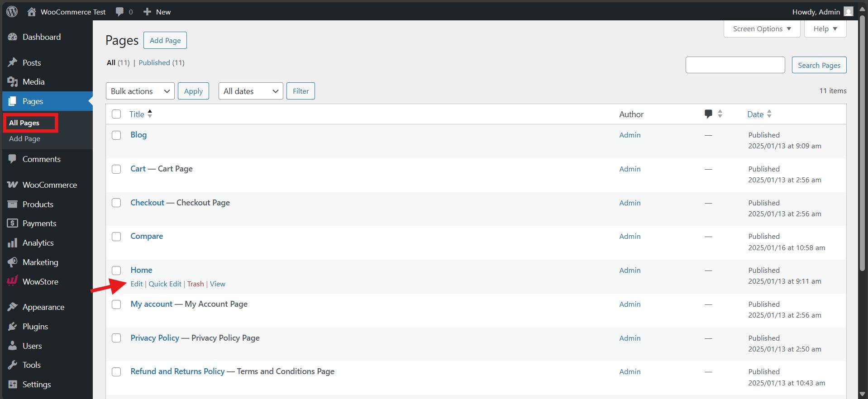This screenshot has width=868, height=399.
Task: Open the All dates dropdown
Action: tap(251, 91)
